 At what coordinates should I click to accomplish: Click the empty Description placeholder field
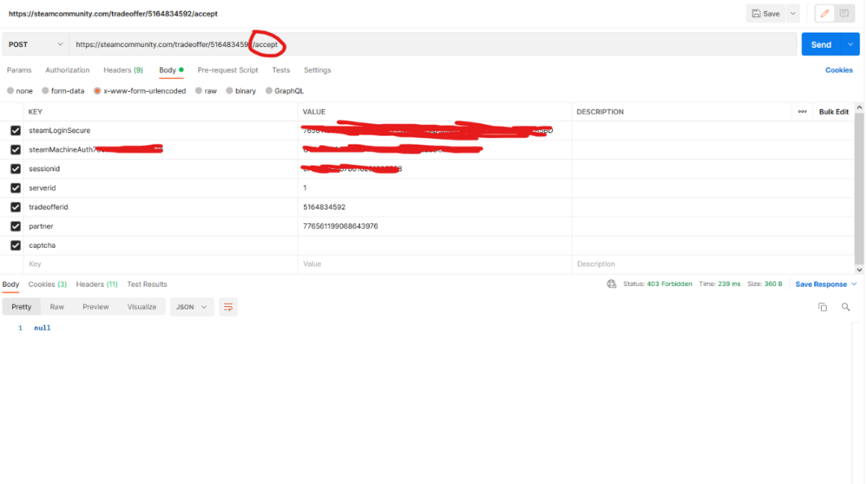713,265
